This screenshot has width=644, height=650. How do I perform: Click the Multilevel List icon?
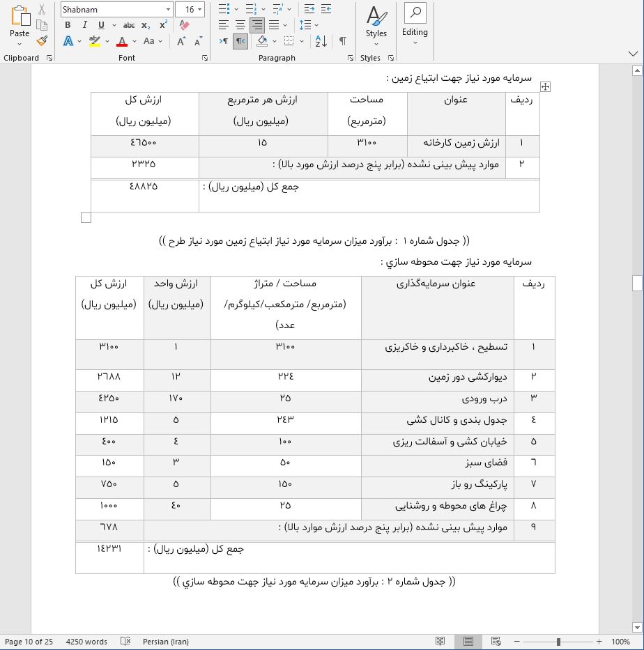pos(278,8)
